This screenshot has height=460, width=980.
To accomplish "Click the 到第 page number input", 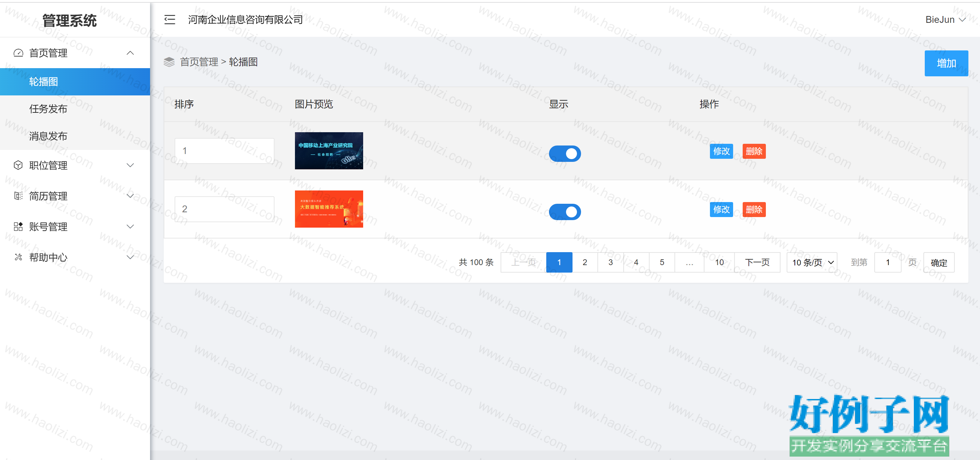I will point(888,262).
